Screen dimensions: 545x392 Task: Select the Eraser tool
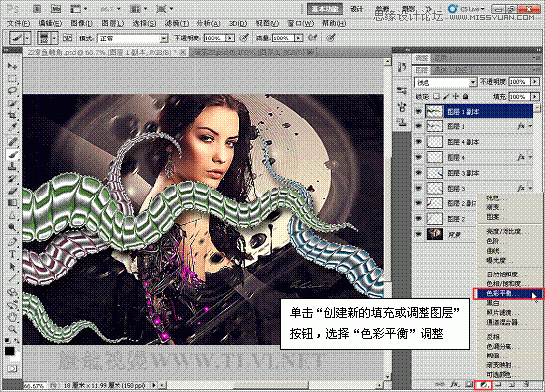click(x=12, y=191)
